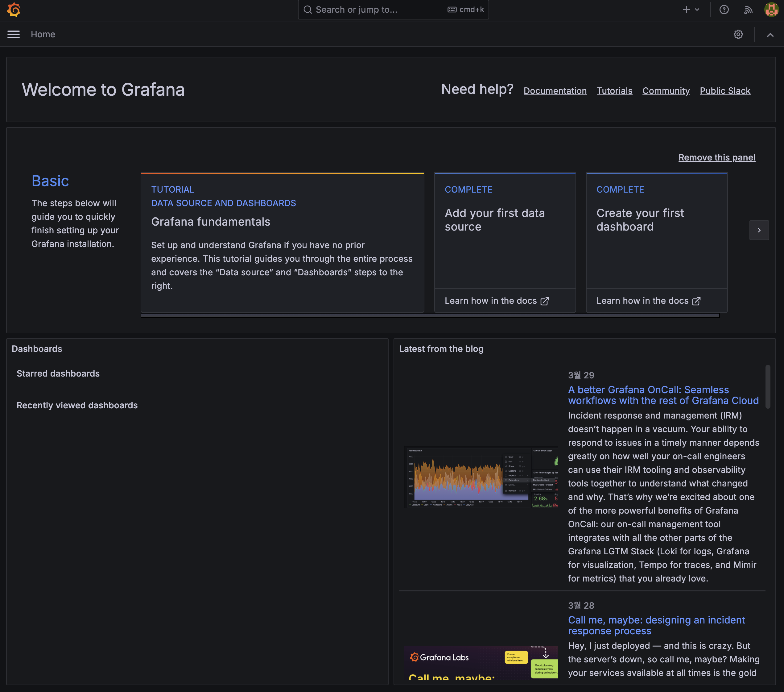Image resolution: width=784 pixels, height=692 pixels.
Task: Click the Grafana logo icon
Action: pos(14,10)
